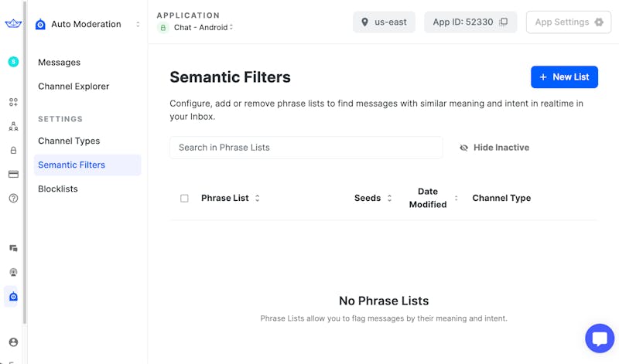Viewport: 619px width, 364px height.
Task: Open the help question mark icon
Action: click(13, 199)
